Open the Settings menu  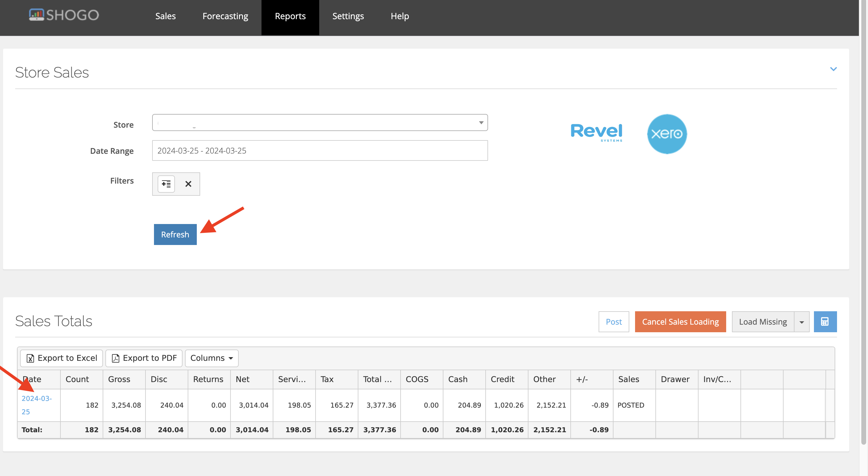click(348, 16)
